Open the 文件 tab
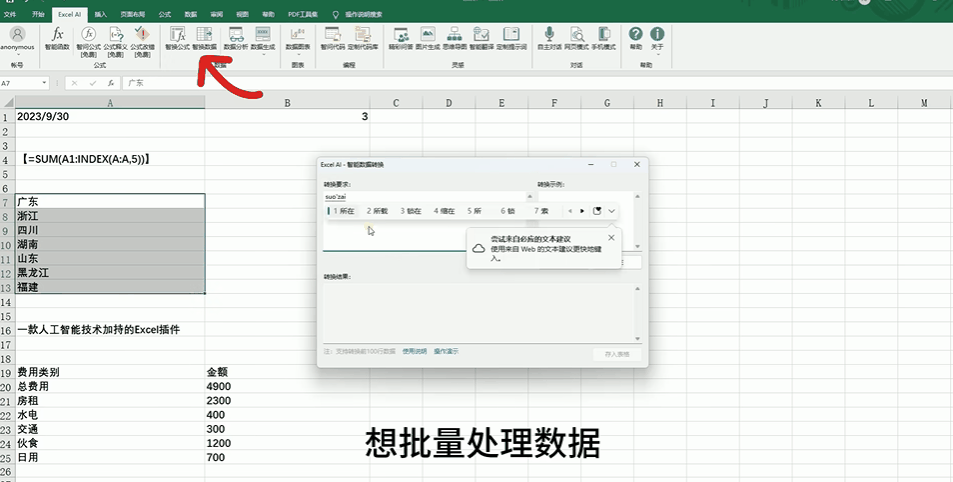The image size is (953, 482). pyautogui.click(x=10, y=14)
